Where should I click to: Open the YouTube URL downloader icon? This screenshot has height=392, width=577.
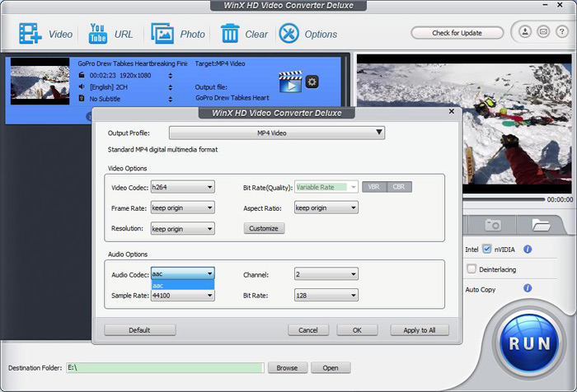tap(97, 34)
